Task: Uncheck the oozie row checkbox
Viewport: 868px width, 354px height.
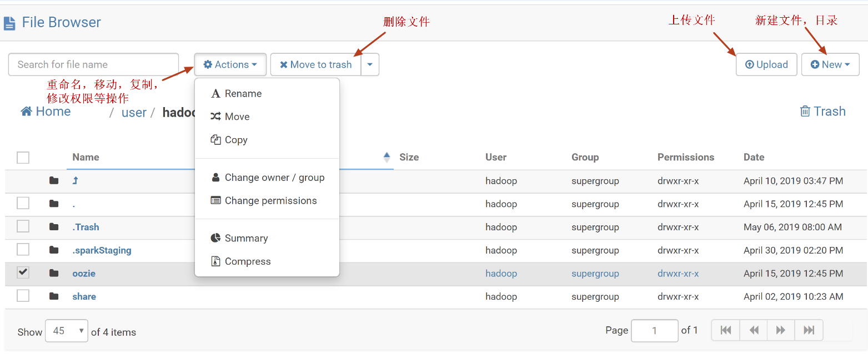Action: pyautogui.click(x=23, y=272)
